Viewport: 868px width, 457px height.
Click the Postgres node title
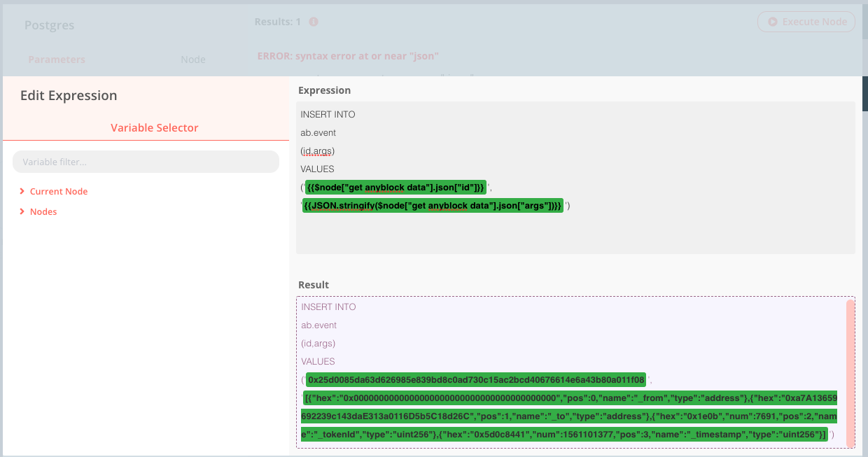coord(49,25)
